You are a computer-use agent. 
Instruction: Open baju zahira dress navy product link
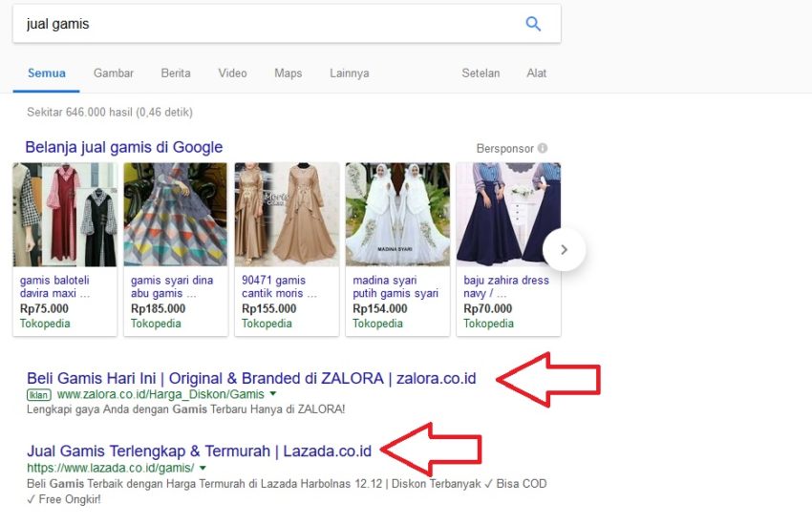pyautogui.click(x=506, y=286)
